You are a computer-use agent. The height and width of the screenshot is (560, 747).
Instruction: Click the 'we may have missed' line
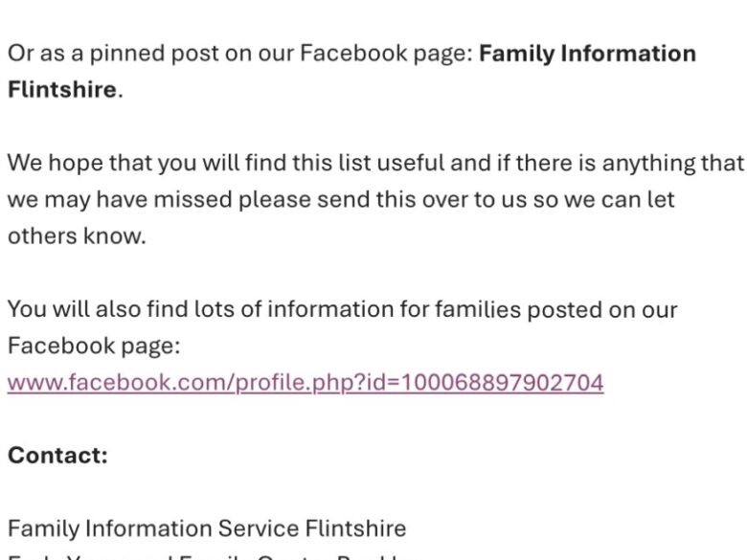pos(105,200)
